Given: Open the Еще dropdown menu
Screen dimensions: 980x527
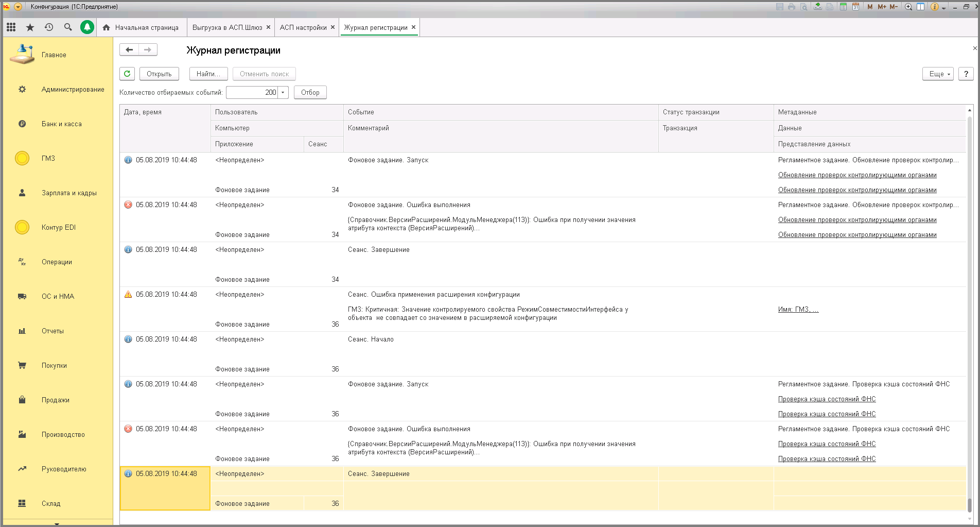Looking at the screenshot, I should point(938,74).
